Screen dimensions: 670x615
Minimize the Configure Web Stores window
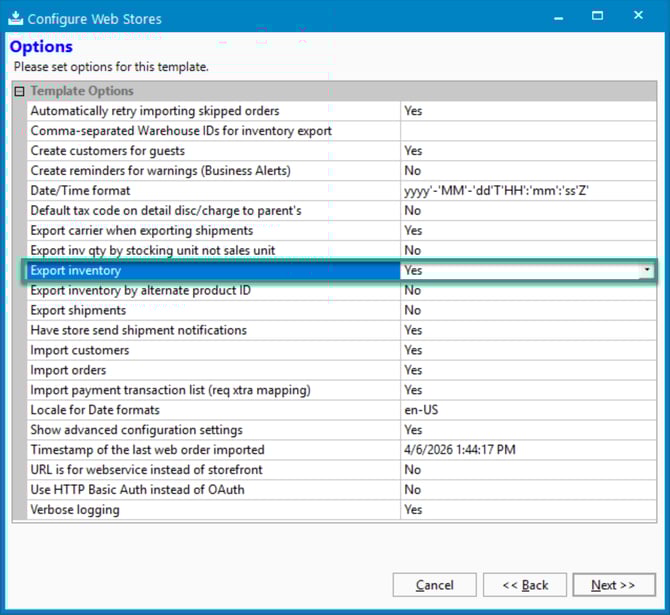coord(554,17)
